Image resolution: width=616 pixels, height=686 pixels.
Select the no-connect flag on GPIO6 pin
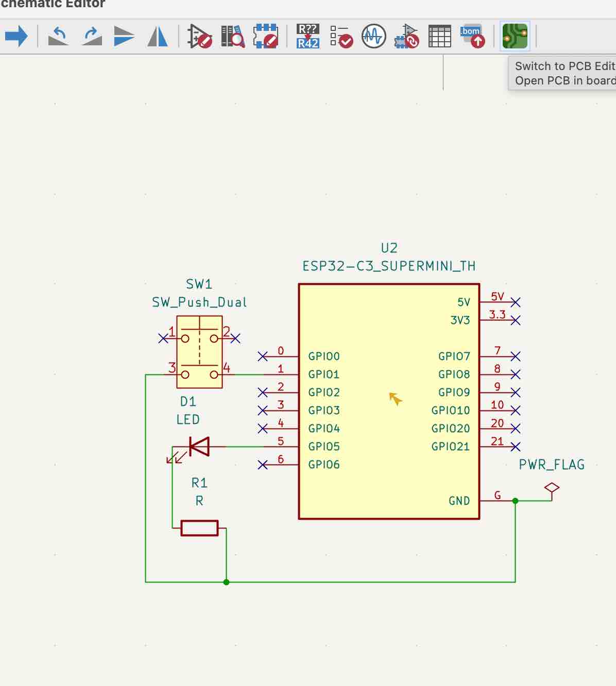click(x=263, y=465)
